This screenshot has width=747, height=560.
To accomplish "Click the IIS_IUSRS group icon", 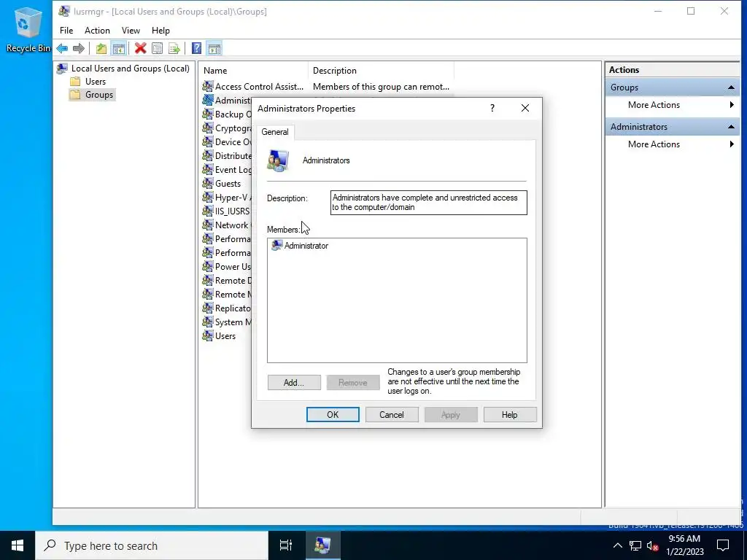I will [208, 211].
